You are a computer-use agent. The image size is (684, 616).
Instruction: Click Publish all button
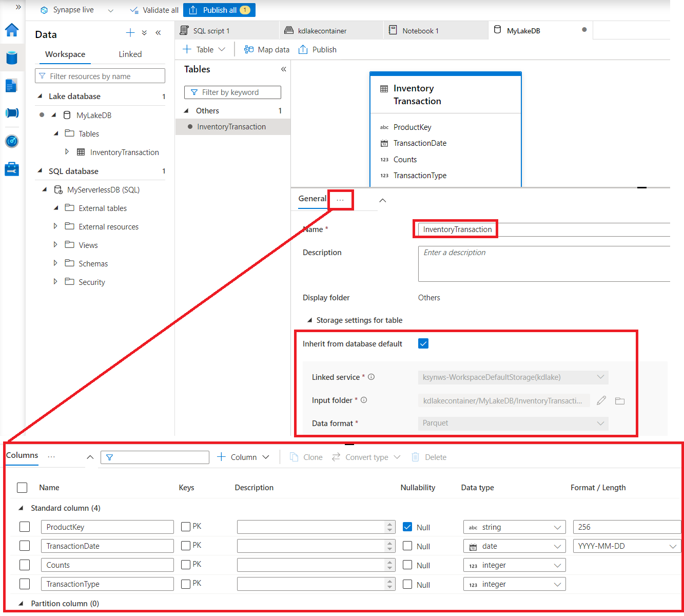coord(219,10)
